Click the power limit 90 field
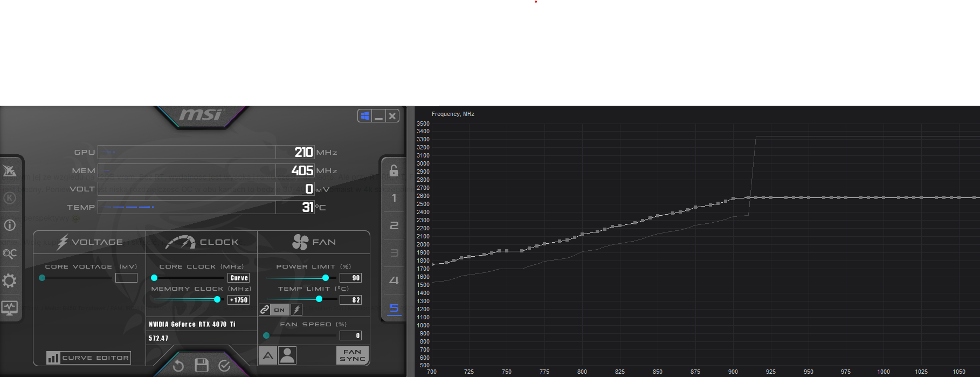 pos(350,278)
